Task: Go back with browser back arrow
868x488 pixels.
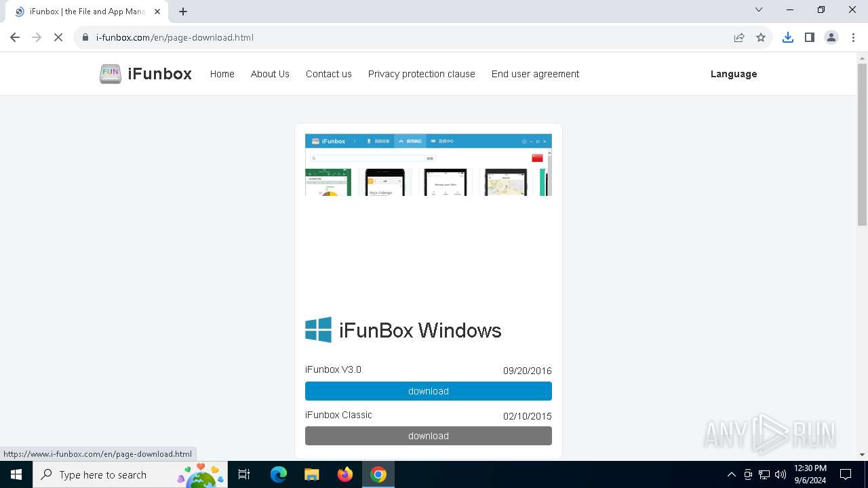Action: [x=15, y=37]
